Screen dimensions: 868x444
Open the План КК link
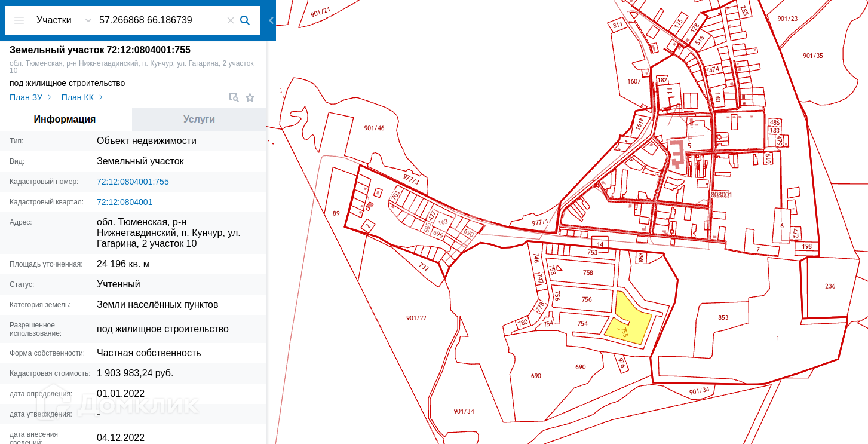82,97
